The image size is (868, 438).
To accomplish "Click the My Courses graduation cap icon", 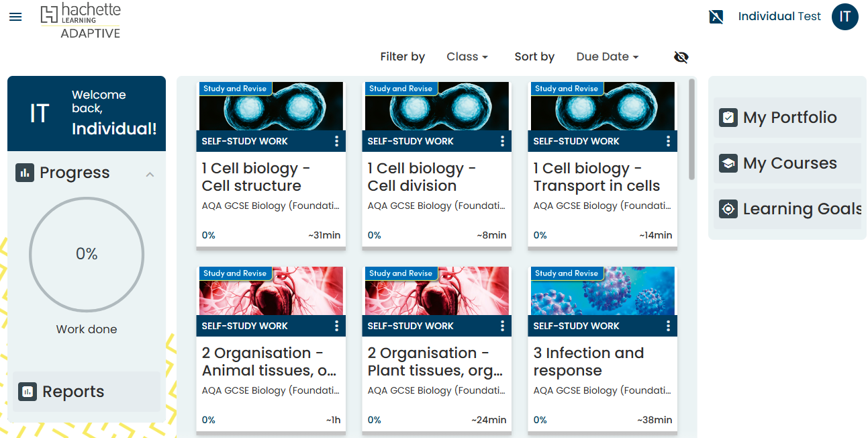I will (x=728, y=163).
